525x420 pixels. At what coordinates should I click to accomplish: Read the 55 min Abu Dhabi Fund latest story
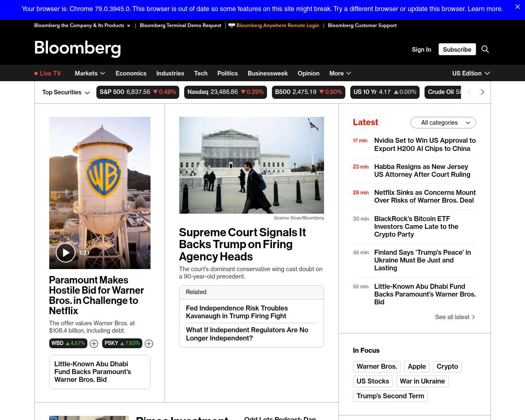click(x=425, y=294)
